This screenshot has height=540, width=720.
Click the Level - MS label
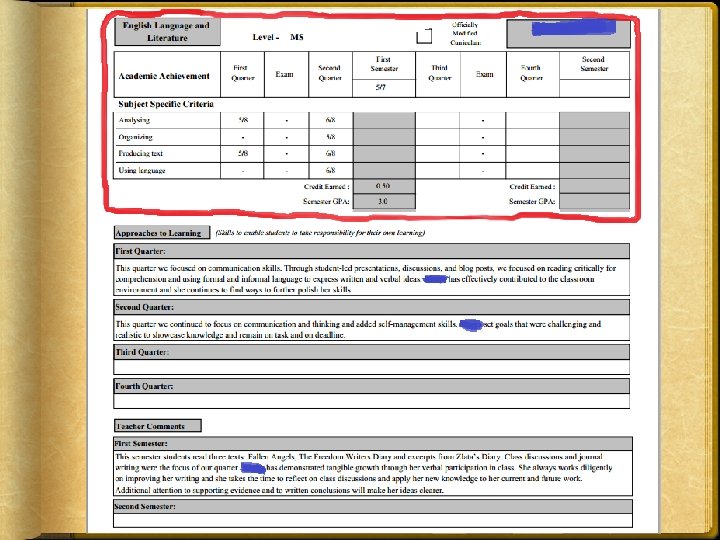click(278, 37)
